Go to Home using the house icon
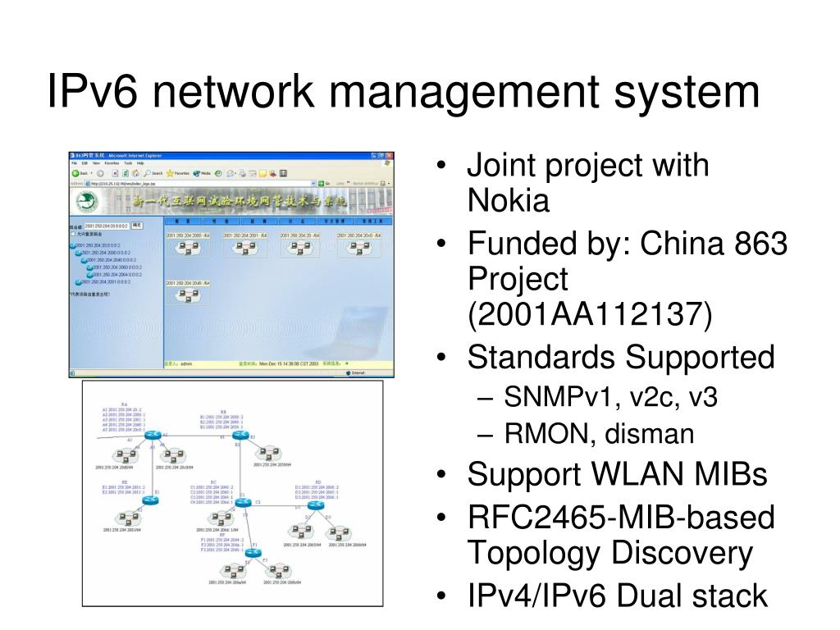 click(135, 173)
